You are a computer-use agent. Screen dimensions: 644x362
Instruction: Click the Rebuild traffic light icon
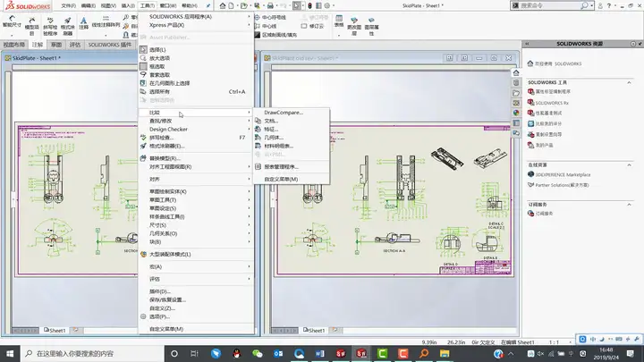[x=309, y=5]
